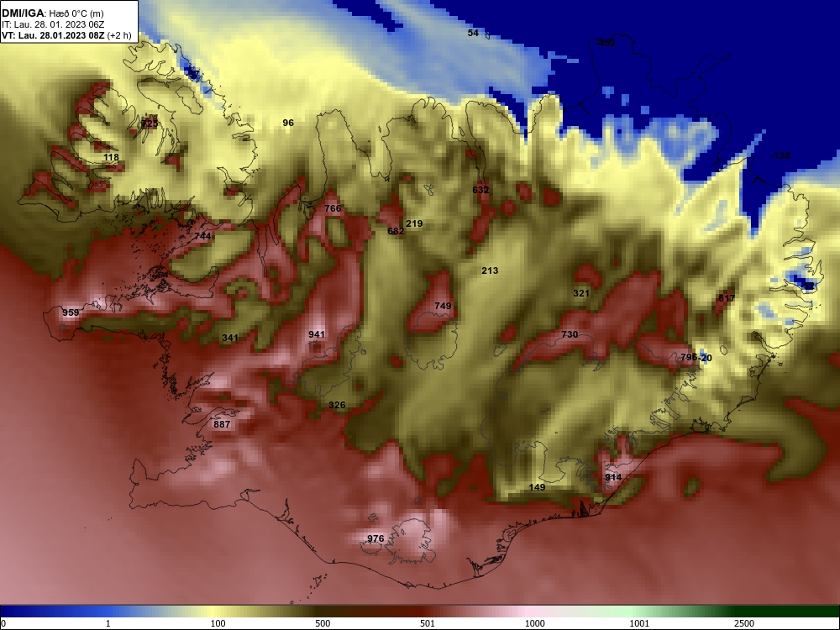Image resolution: width=840 pixels, height=630 pixels.
Task: Click the map value 730
Action: (x=570, y=334)
